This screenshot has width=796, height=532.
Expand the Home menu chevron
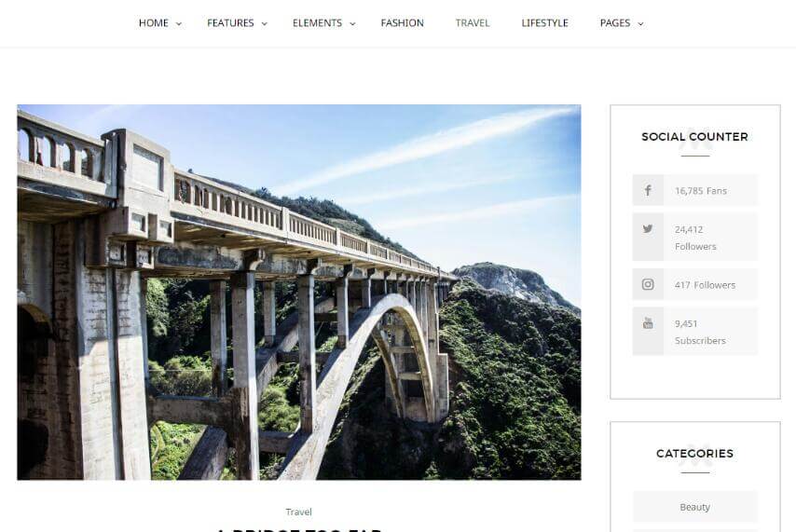point(179,24)
